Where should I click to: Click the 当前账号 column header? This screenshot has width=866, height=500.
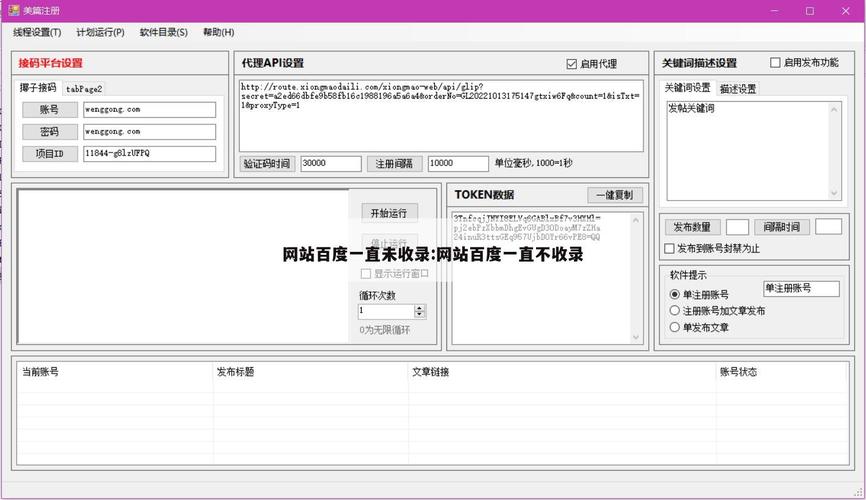pos(115,372)
